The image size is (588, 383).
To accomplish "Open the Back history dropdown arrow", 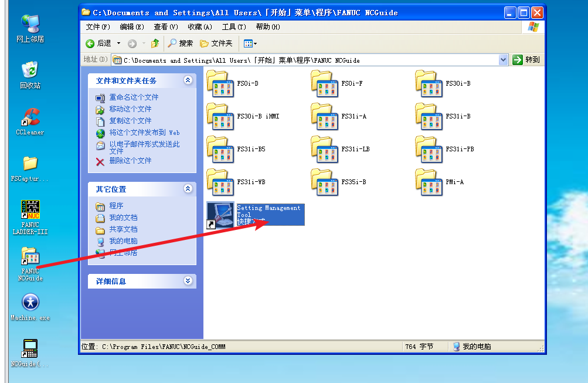I will 118,43.
